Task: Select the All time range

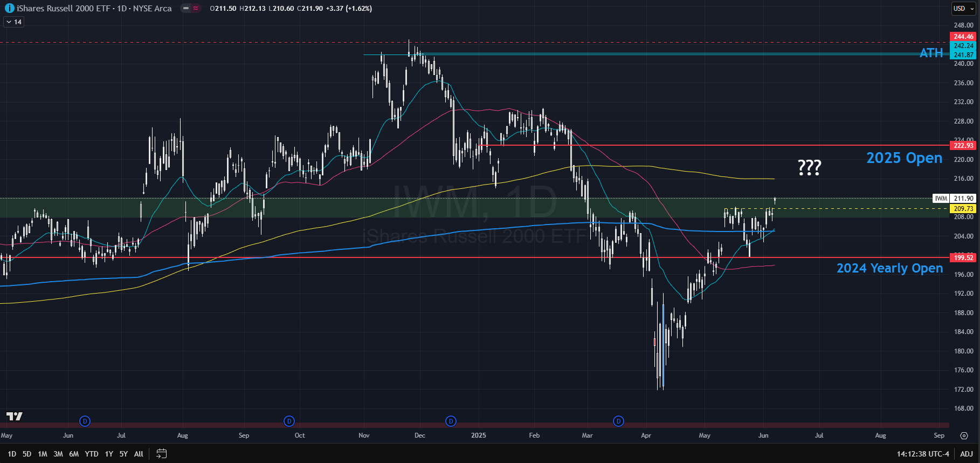Action: point(139,454)
